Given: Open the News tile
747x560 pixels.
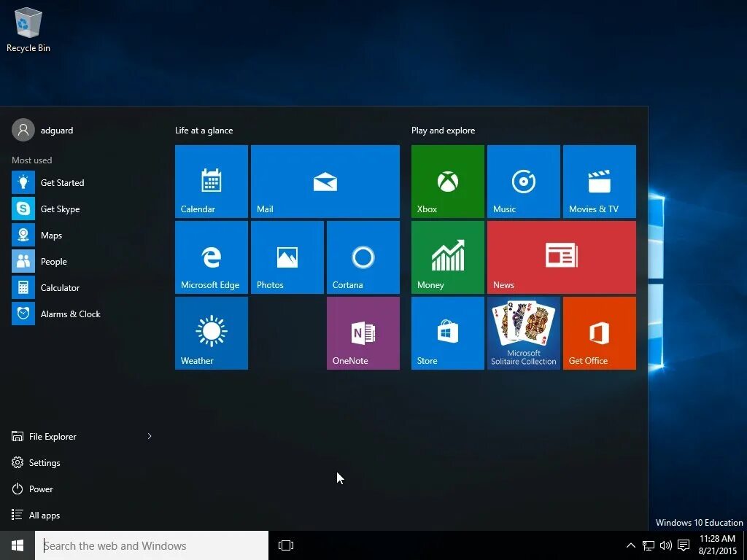Looking at the screenshot, I should point(562,257).
